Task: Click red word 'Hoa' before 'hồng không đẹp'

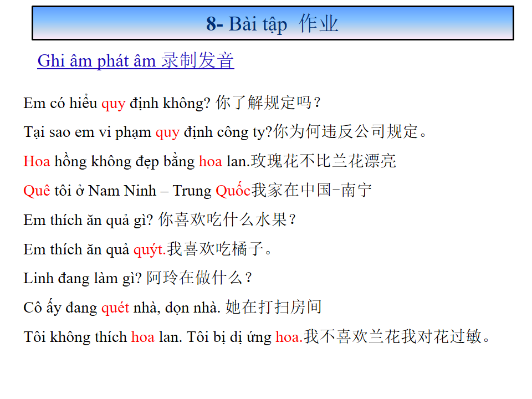Action: pyautogui.click(x=37, y=161)
